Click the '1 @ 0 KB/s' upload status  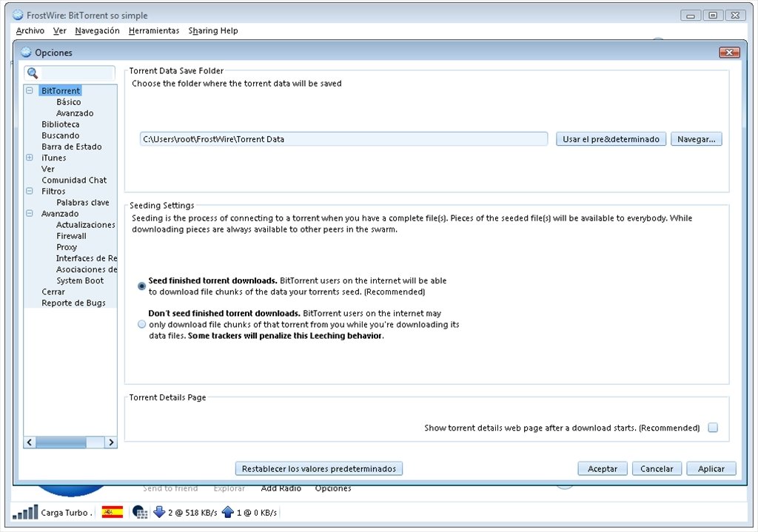click(257, 512)
